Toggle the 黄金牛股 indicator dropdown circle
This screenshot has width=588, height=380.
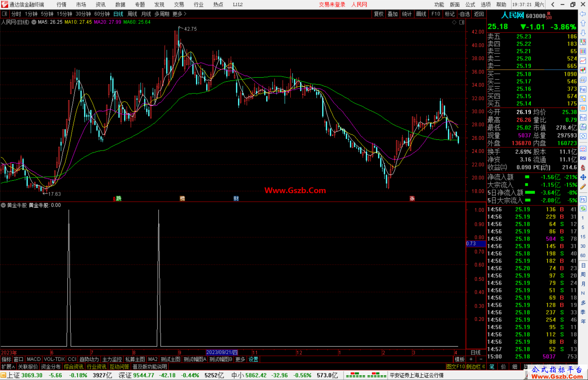click(3, 205)
